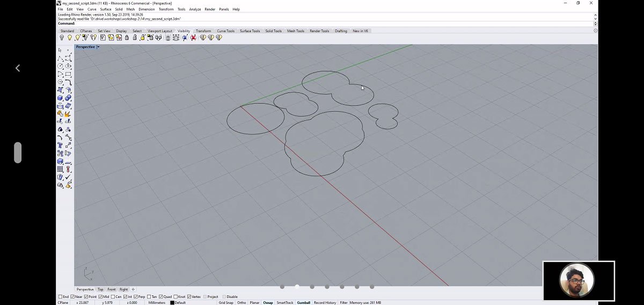Disable the Near osnap checkbox
Image resolution: width=644 pixels, height=305 pixels.
tap(72, 296)
